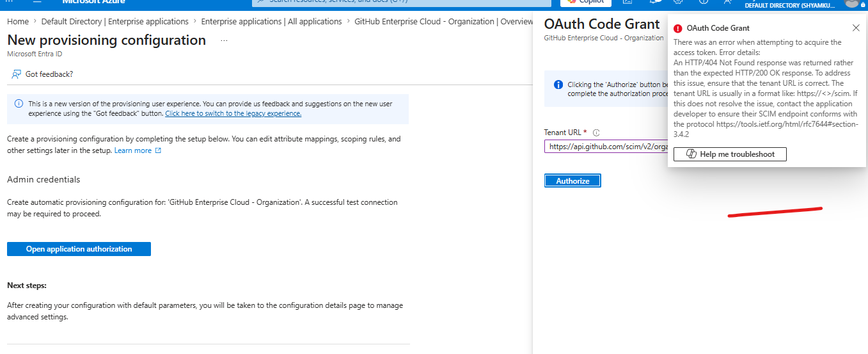
Task: Click the Tenant URL input field
Action: (605, 147)
